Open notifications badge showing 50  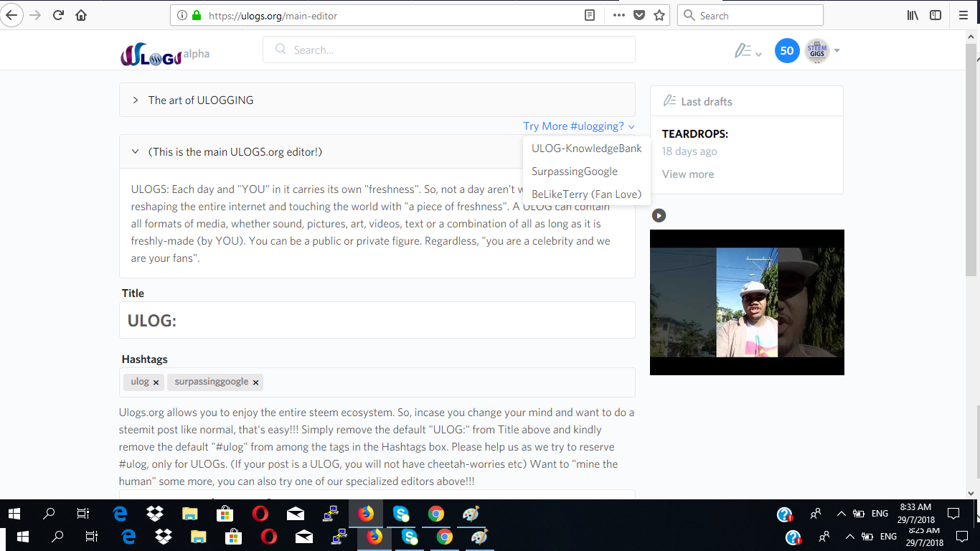(787, 50)
